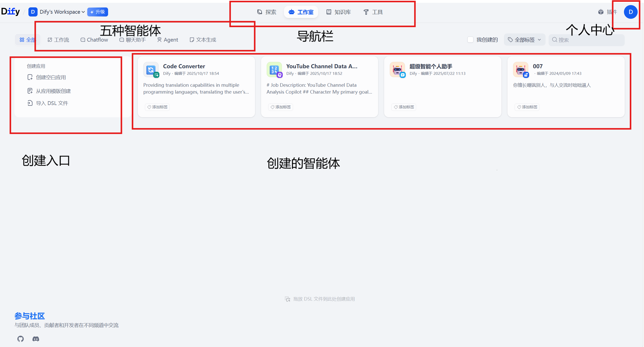Viewport: 644px width, 347px height.
Task: Click the Code Converter app icon
Action: (151, 70)
